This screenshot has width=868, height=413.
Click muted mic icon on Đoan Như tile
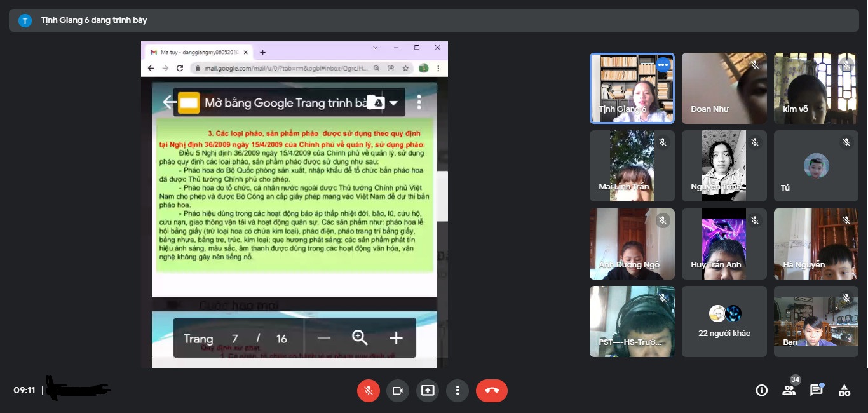point(755,65)
